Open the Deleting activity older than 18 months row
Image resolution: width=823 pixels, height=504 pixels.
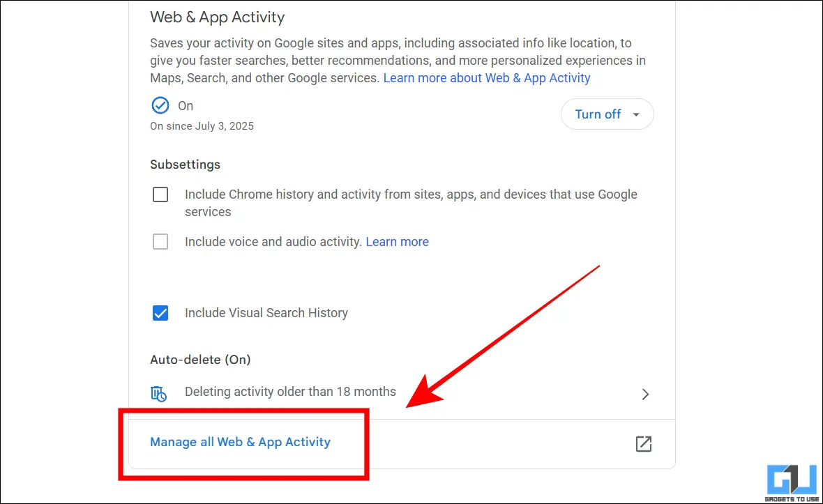[402, 393]
